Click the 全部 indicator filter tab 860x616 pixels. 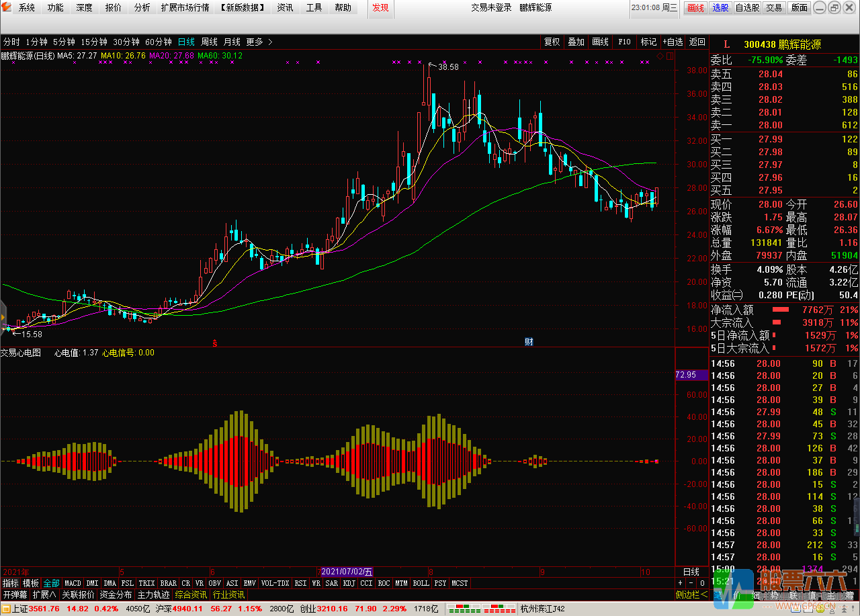[52, 583]
